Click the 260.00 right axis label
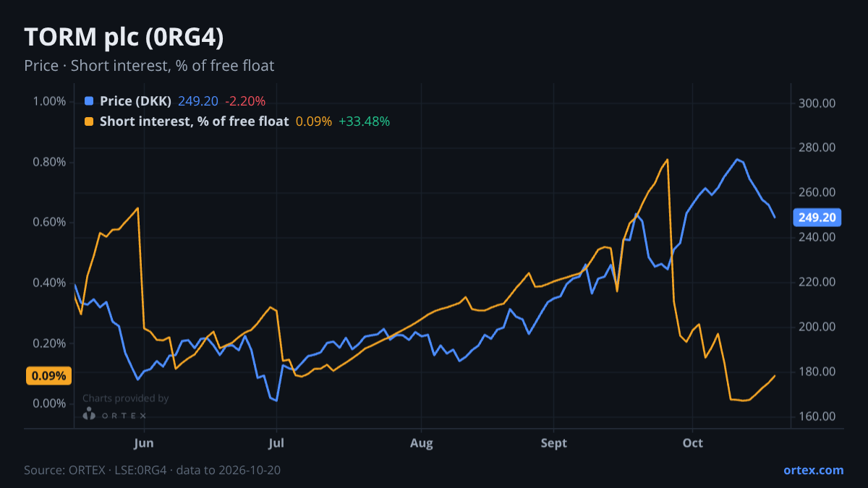 click(x=818, y=193)
